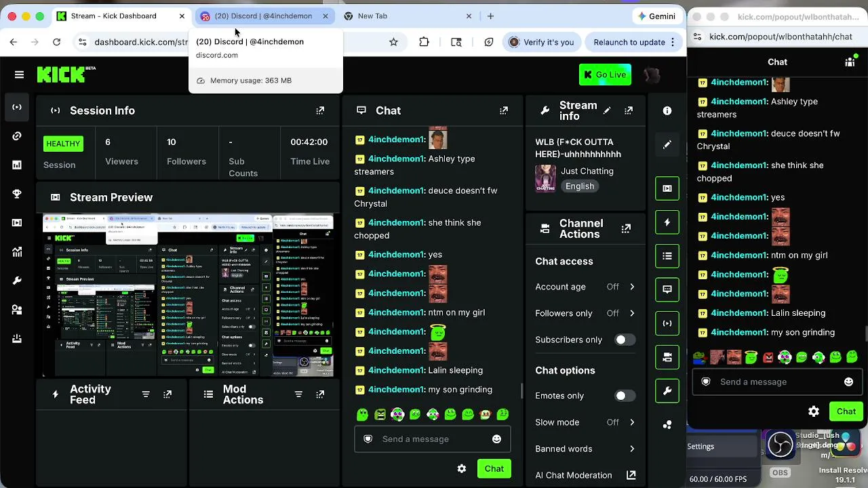Screen dimensions: 868x488
Task: Expand Banned words setting
Action: pos(585,449)
